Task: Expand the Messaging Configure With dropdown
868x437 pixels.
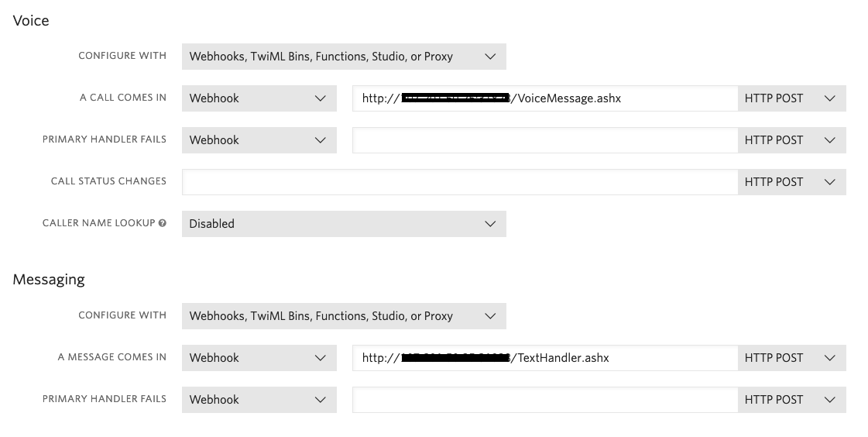Action: (344, 316)
